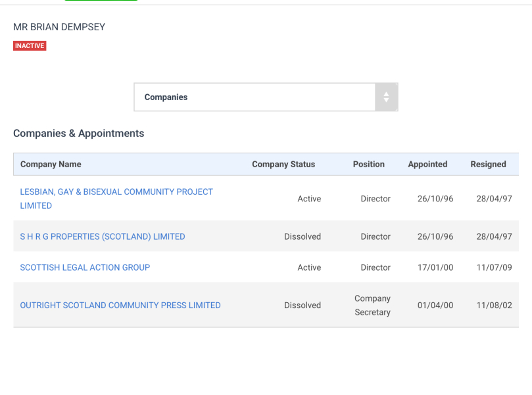532x395 pixels.
Task: Click Director position in Lesbian, Gay & Bisexual row
Action: point(375,199)
